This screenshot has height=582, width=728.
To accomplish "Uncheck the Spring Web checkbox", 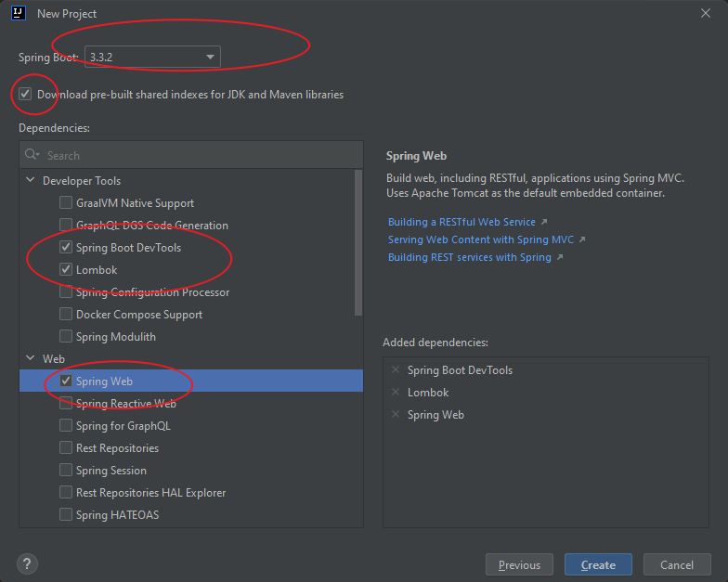I will 66,381.
